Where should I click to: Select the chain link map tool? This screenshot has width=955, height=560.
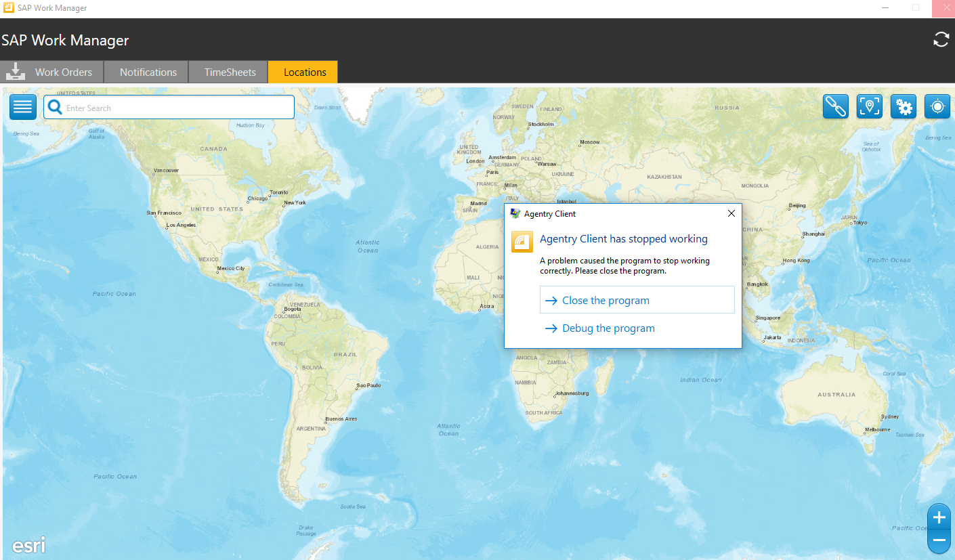click(x=836, y=106)
